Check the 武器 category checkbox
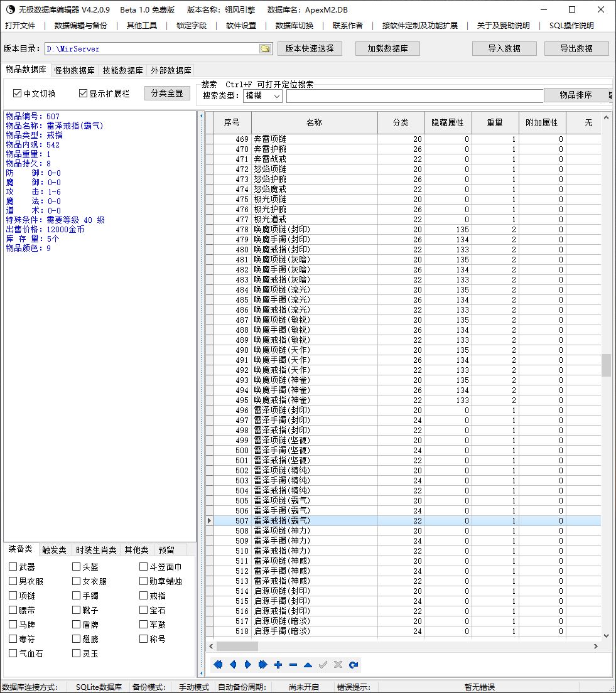616x693 pixels. [x=13, y=567]
